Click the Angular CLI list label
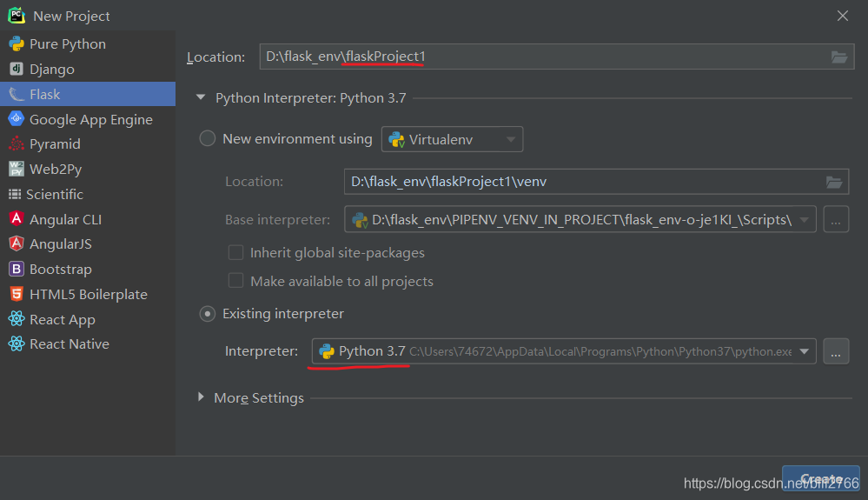This screenshot has width=868, height=500. tap(65, 219)
